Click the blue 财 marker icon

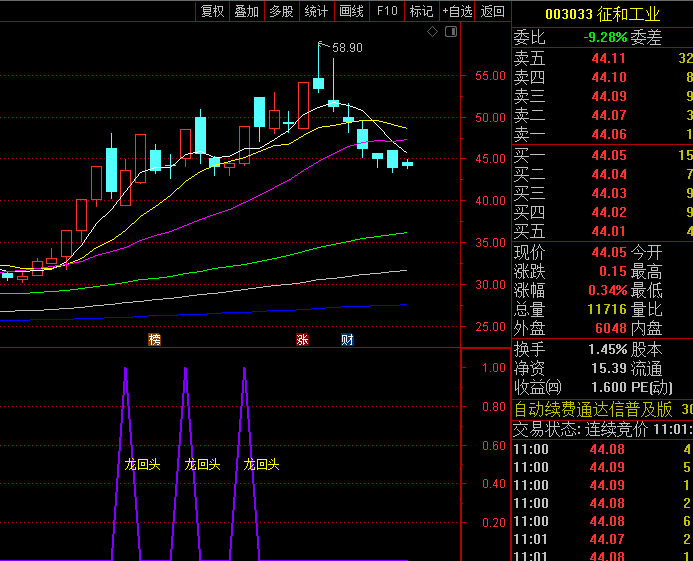click(346, 340)
